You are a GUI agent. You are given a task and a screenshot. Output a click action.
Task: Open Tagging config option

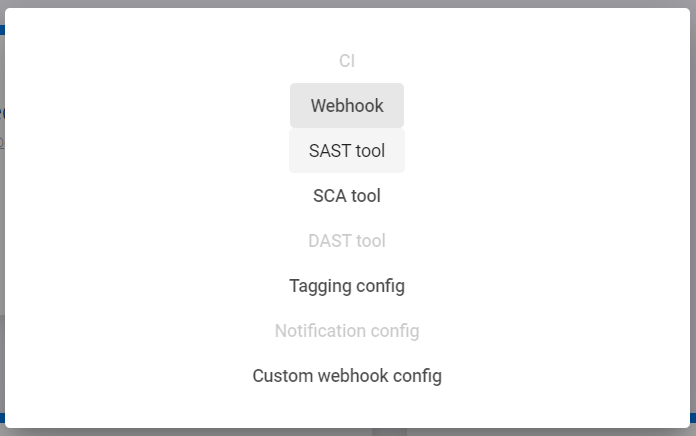pyautogui.click(x=347, y=286)
